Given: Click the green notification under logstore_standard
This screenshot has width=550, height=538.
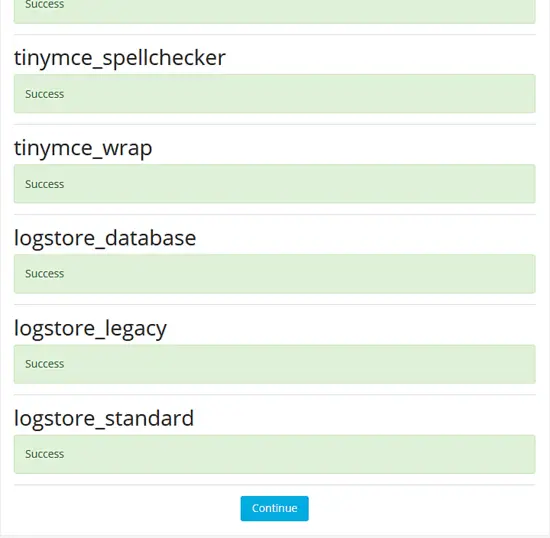Looking at the screenshot, I should (275, 454).
